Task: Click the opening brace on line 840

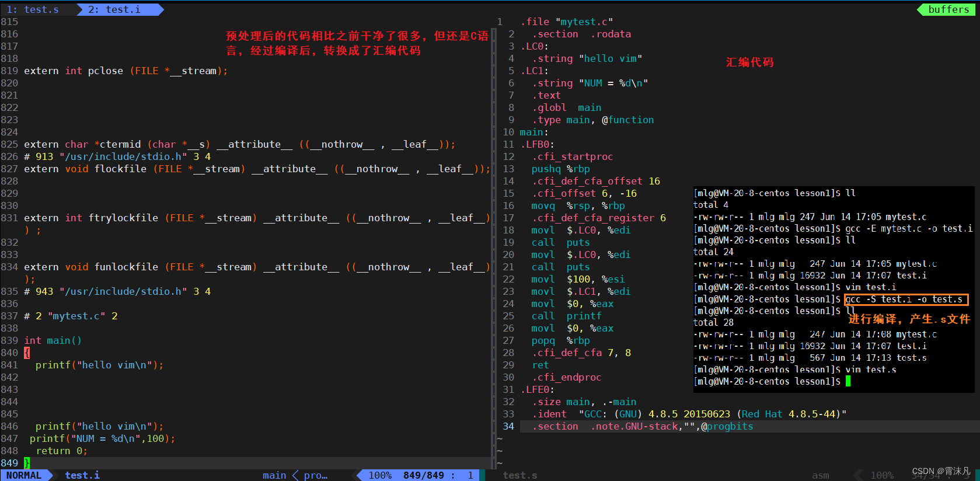Action: click(27, 353)
